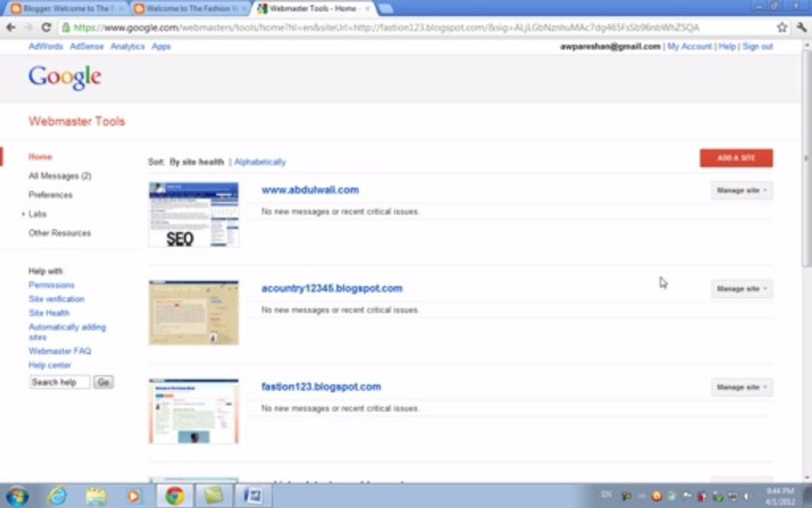Image resolution: width=812 pixels, height=508 pixels.
Task: Sort sites Alphabetically
Action: (x=259, y=162)
